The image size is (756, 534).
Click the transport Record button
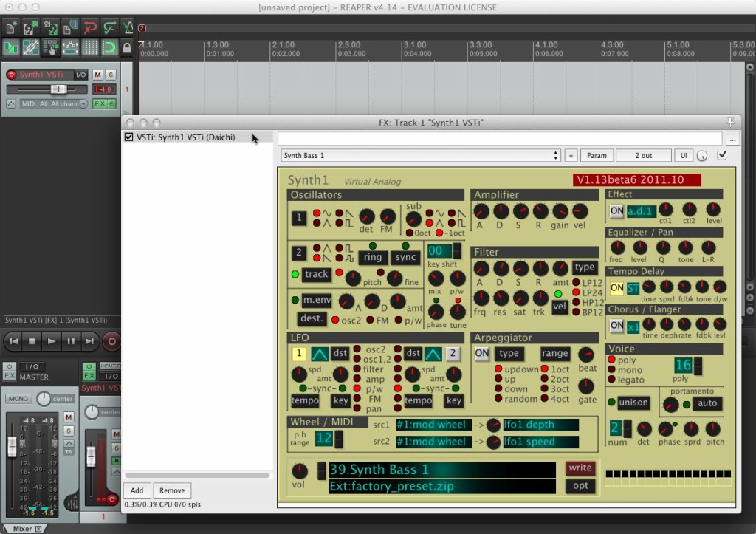tap(112, 341)
